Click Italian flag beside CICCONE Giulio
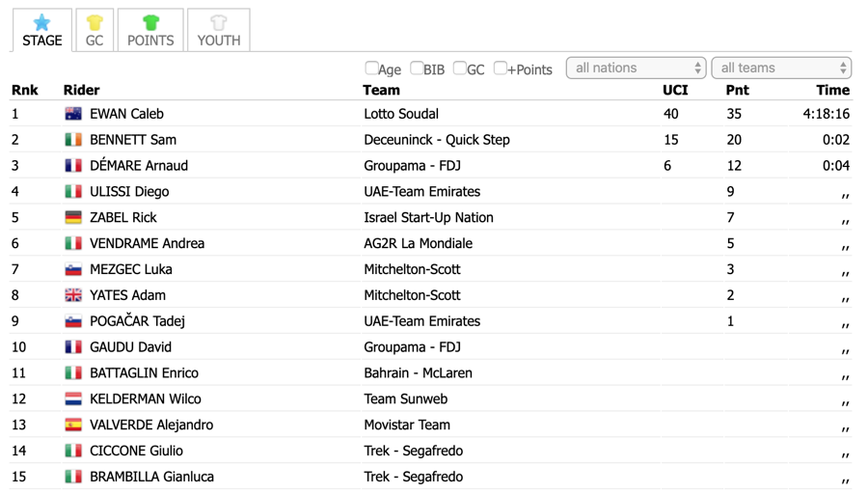 pos(73,451)
